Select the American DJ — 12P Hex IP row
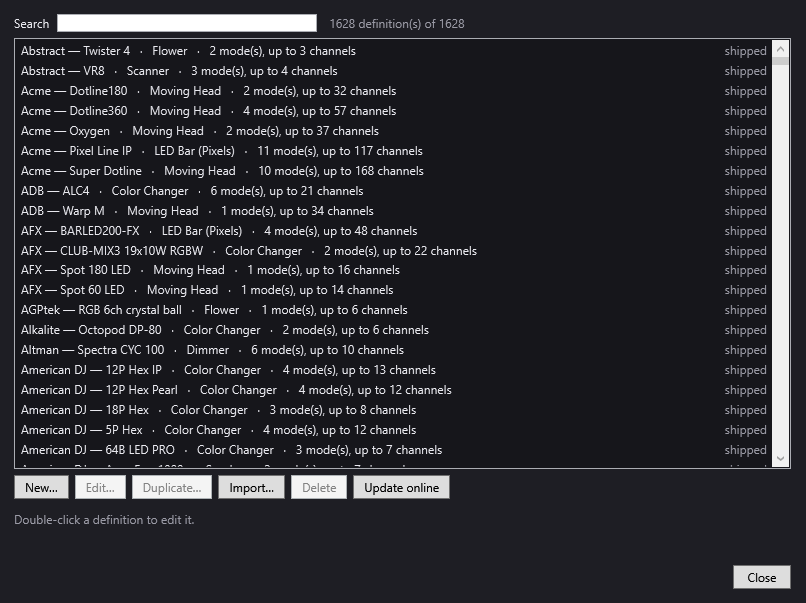Viewport: 806px width, 603px height. click(393, 370)
